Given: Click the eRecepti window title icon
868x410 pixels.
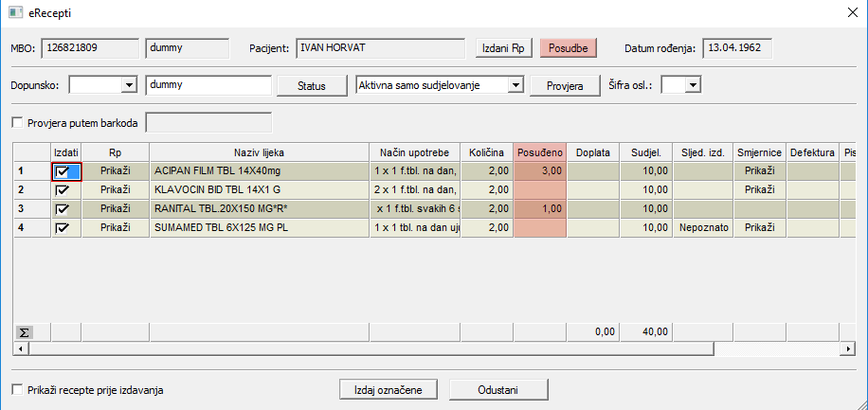Looking at the screenshot, I should click(15, 12).
